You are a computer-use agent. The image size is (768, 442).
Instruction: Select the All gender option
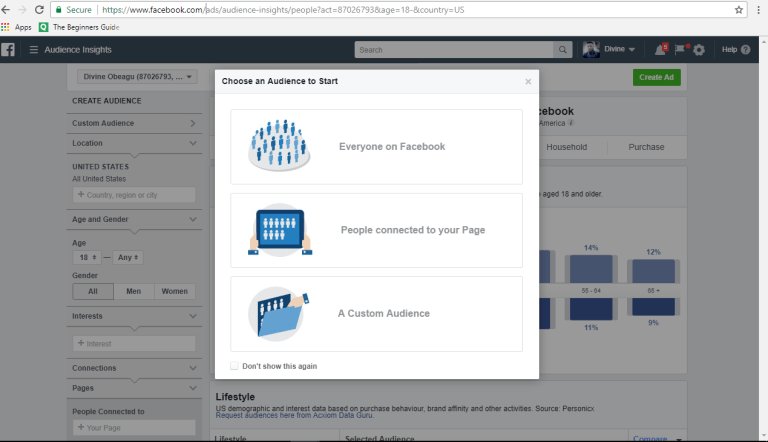(x=93, y=291)
